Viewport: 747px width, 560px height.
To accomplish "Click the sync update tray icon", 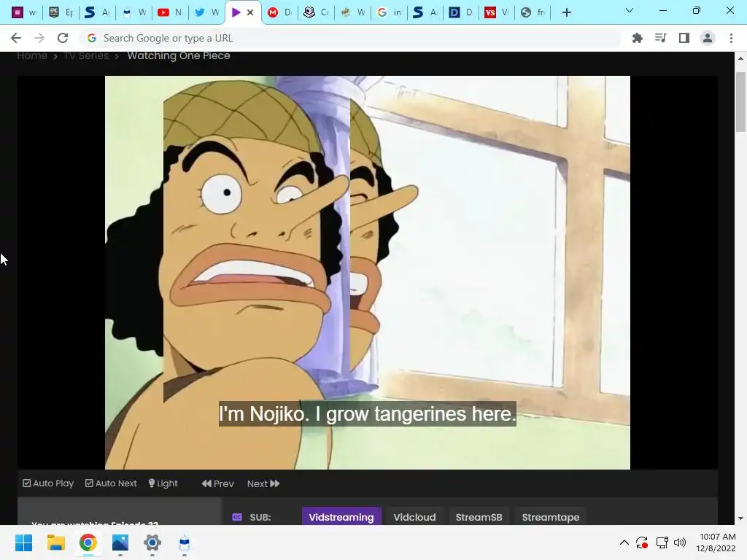I will pos(642,542).
